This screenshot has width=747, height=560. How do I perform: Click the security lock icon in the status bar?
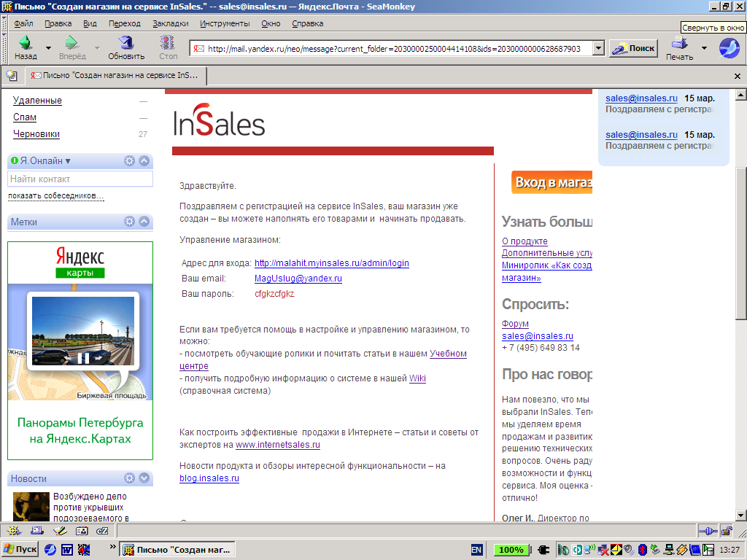coord(727,531)
